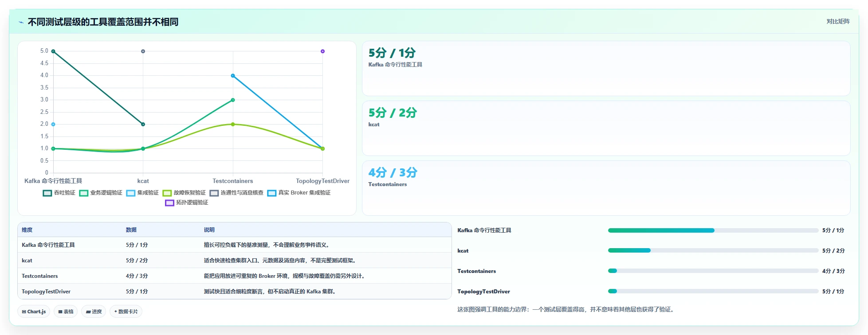This screenshot has width=868, height=335.
Task: Click the Kafka 命令行性能工具 progress bar
Action: point(713,230)
